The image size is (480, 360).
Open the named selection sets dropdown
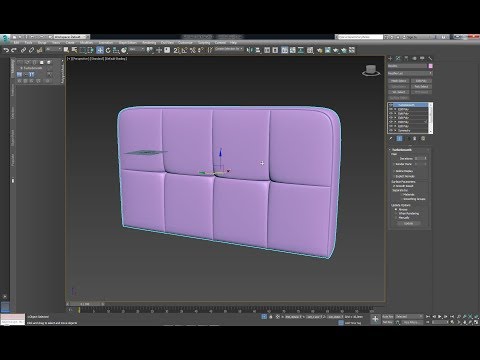(x=229, y=50)
